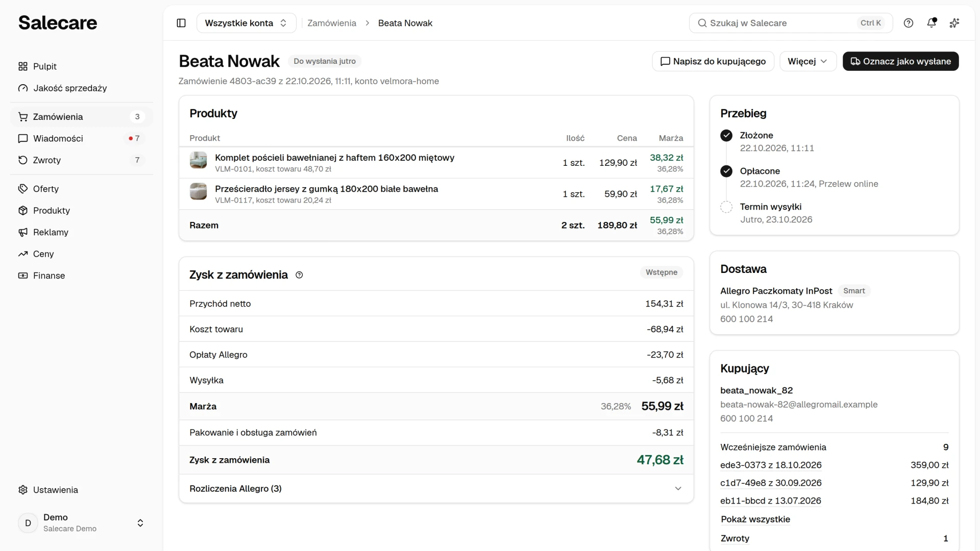Viewport: 980px width, 551px height.
Task: Click the Reklamy megaphone icon
Action: (23, 232)
